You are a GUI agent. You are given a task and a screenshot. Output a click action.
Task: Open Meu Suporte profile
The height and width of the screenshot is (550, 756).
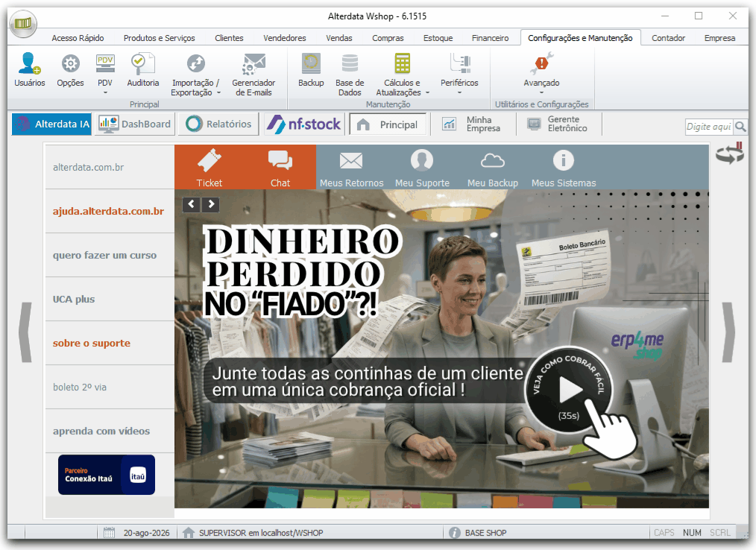[422, 167]
